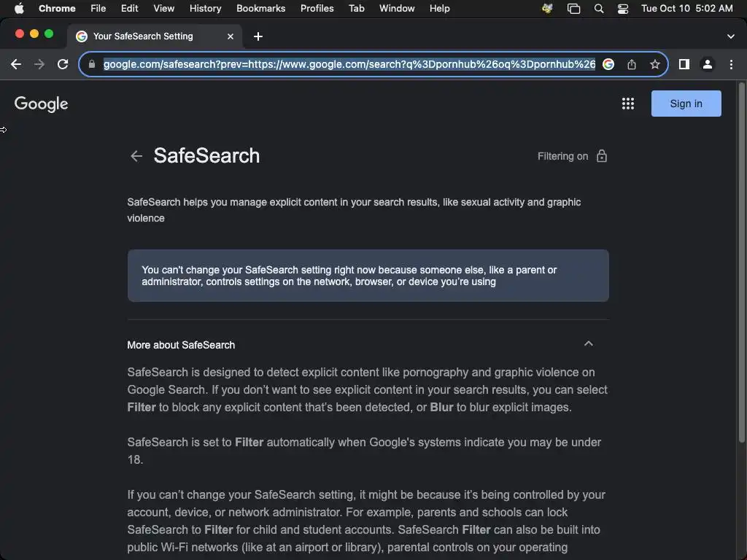Click the page vertical scrollbar
Viewport: 747px width, 560px height.
tap(741, 262)
